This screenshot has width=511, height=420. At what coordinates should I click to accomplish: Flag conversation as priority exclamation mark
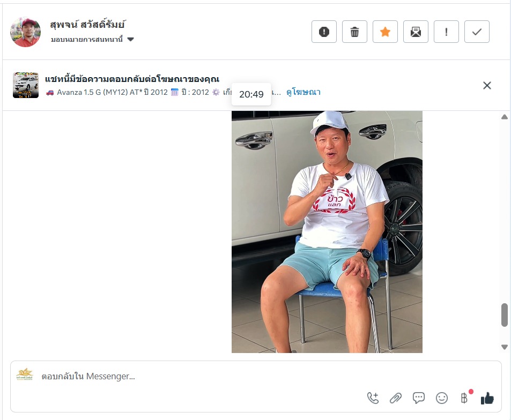[446, 32]
